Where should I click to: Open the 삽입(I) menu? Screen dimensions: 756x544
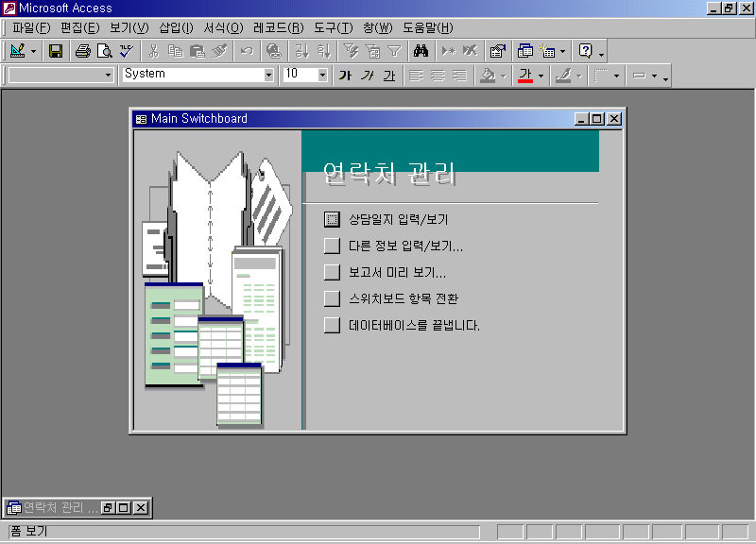coord(176,28)
